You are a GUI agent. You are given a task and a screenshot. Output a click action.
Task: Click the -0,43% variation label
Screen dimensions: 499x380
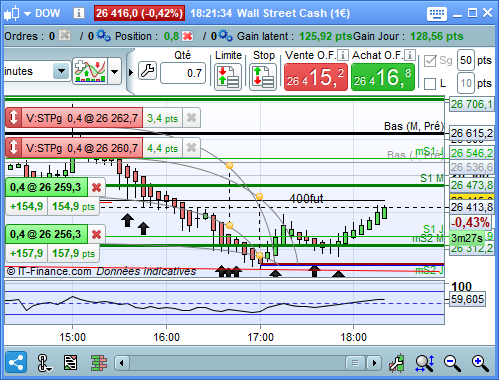tap(471, 222)
